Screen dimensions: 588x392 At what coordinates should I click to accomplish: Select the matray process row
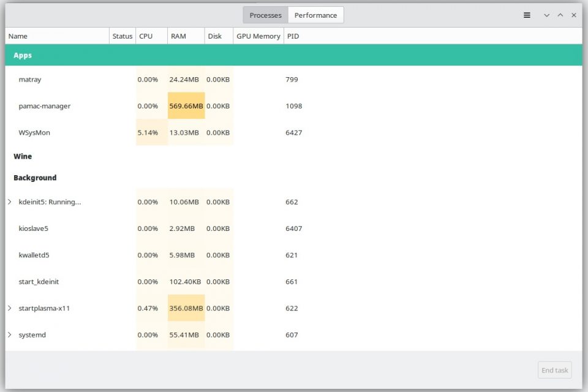tap(293, 79)
